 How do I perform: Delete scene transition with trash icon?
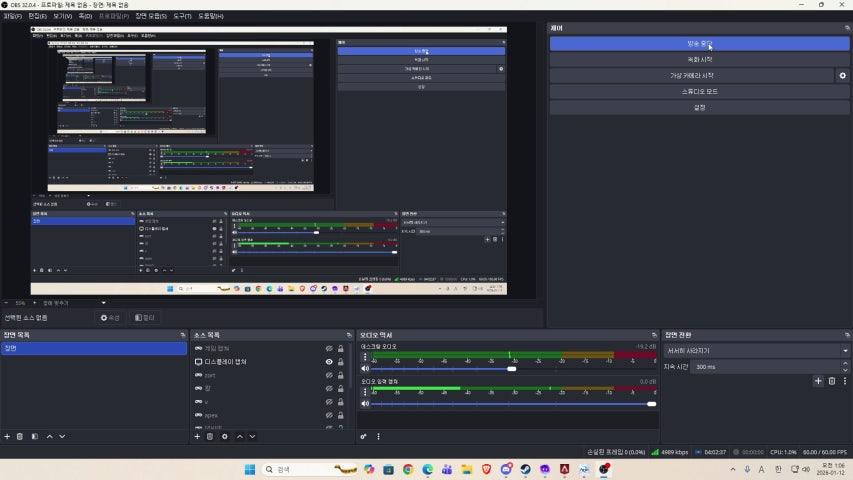point(831,381)
